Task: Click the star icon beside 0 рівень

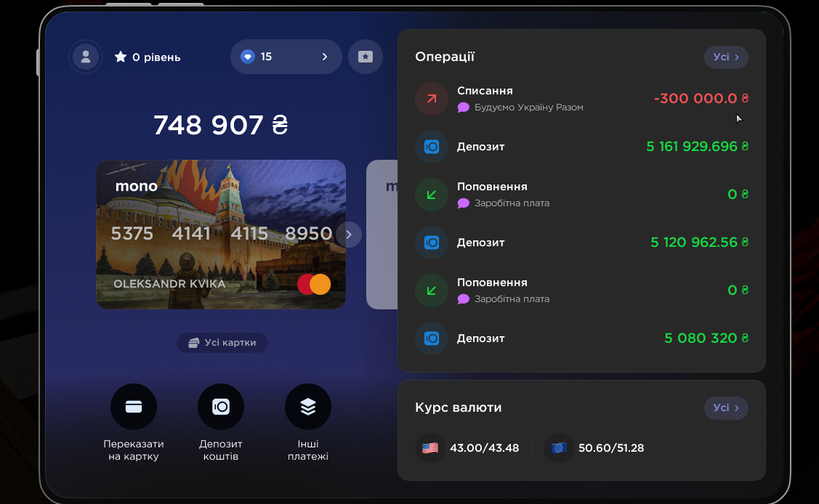Action: (x=121, y=57)
